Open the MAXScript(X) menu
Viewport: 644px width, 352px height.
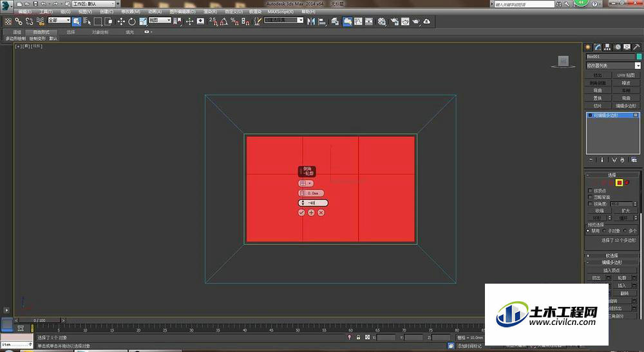[x=281, y=12]
